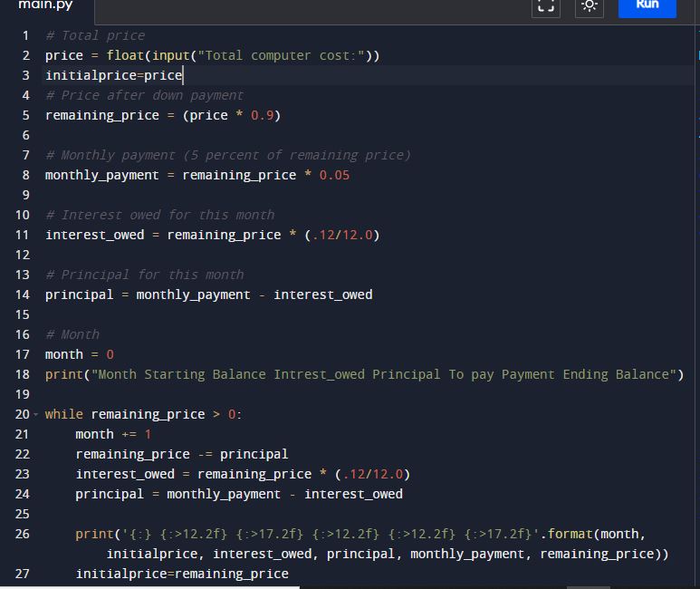Click the '.format' method on line 26

(567, 534)
